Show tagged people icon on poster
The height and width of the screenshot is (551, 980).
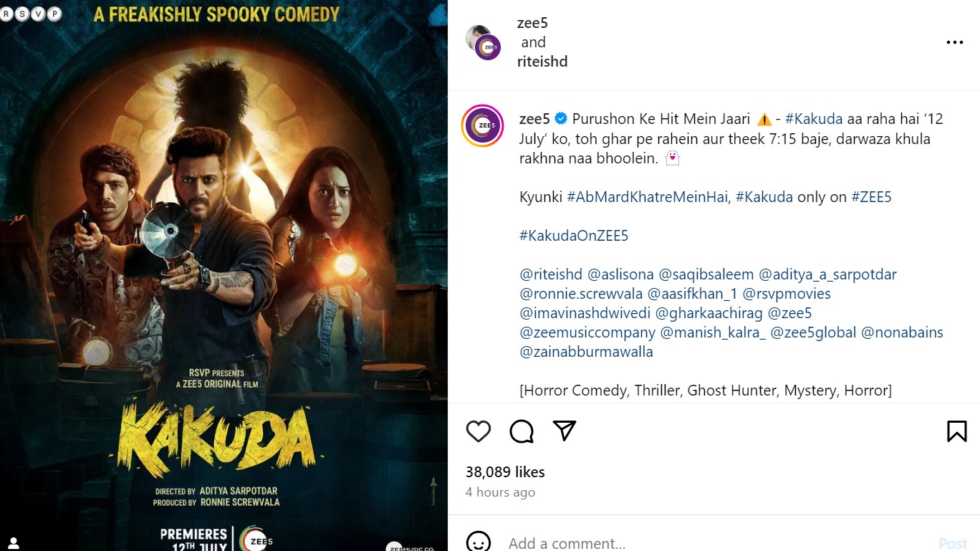13,543
